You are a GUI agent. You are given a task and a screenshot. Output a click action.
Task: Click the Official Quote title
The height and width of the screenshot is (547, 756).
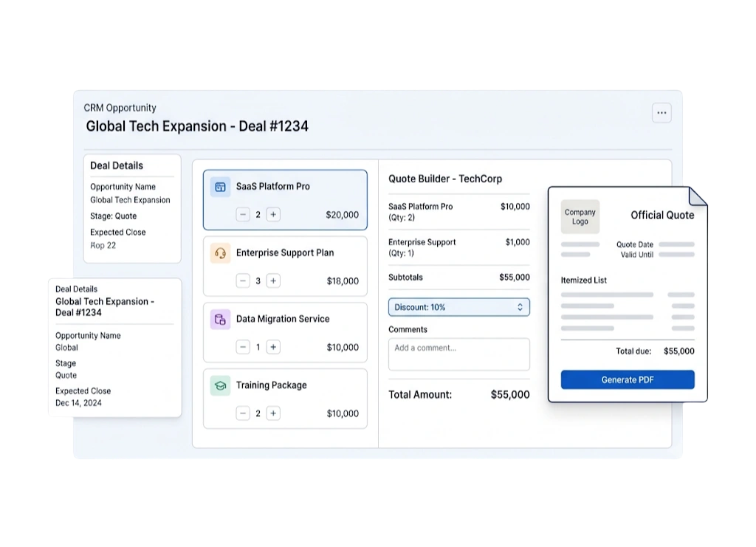[x=662, y=216]
